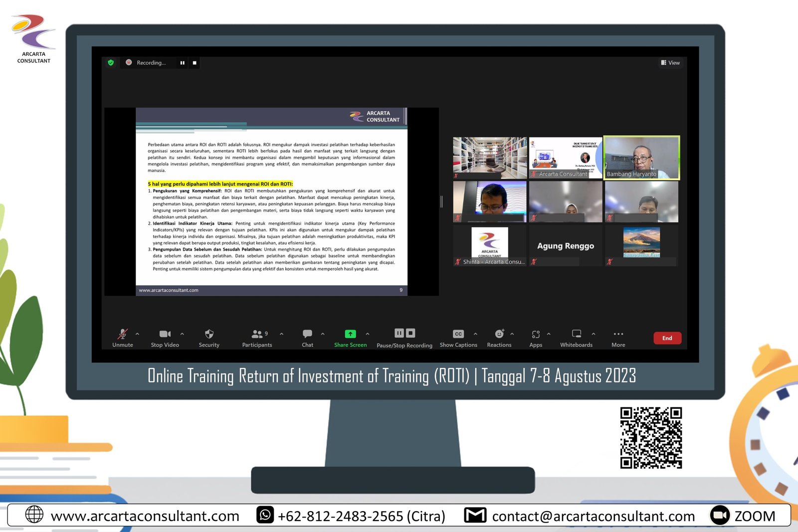Screen dimensions: 798x532
Task: Expand audio options arrow beside Unmute
Action: point(138,334)
